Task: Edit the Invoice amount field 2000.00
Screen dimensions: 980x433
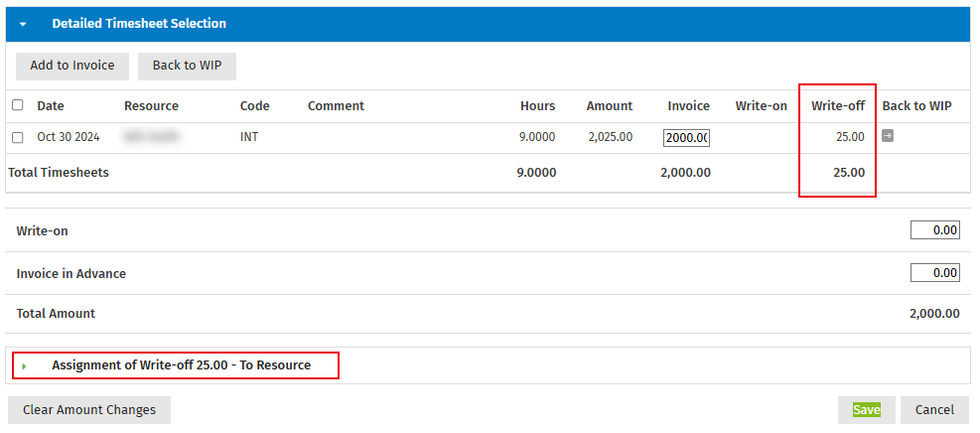Action: tap(686, 137)
